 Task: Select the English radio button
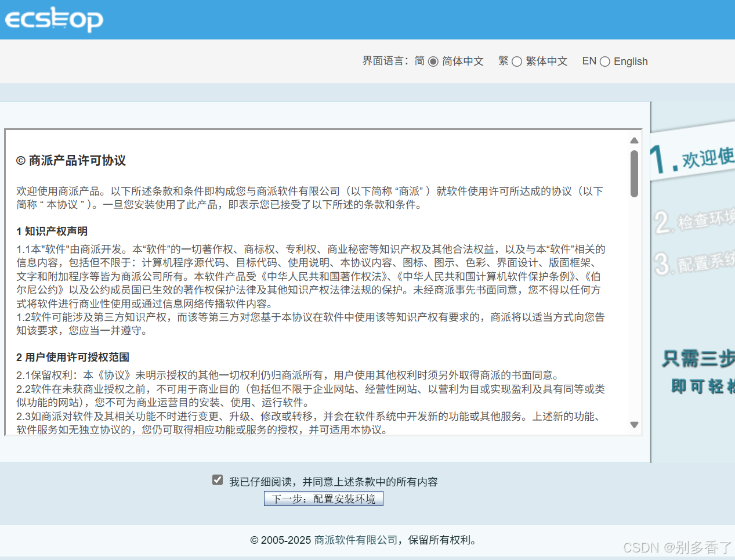click(x=604, y=62)
